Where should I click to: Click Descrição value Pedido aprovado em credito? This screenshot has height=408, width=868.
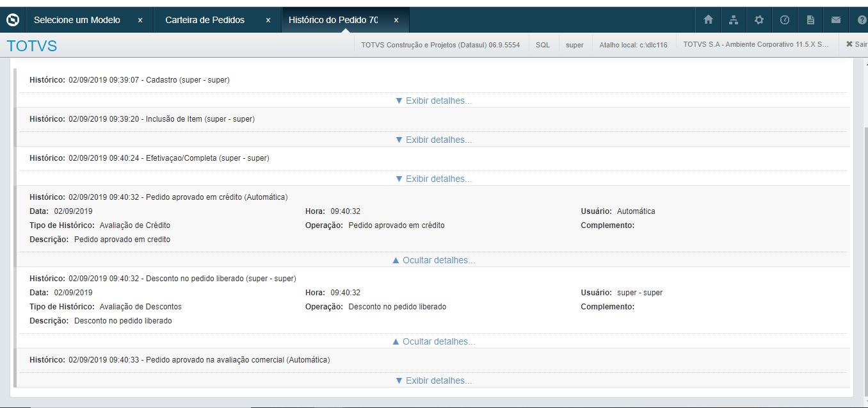[122, 240]
